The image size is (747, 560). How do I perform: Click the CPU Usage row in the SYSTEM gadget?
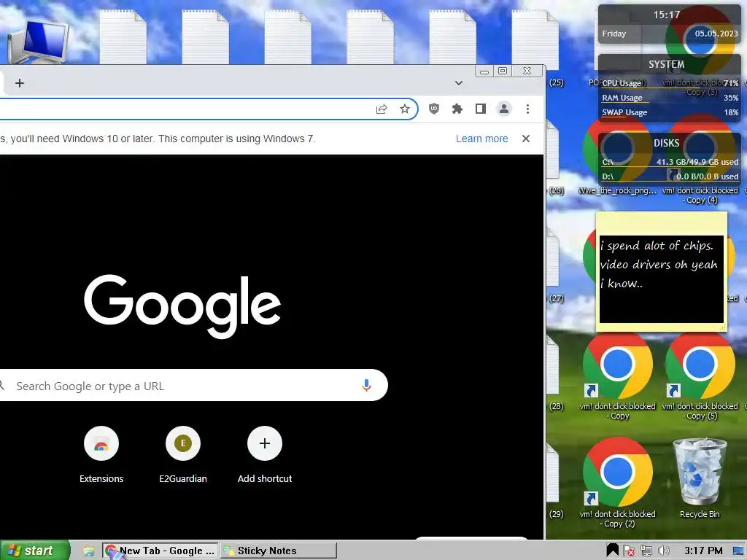pyautogui.click(x=670, y=83)
